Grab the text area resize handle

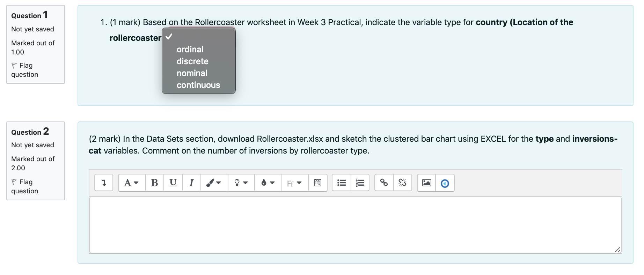pyautogui.click(x=617, y=249)
